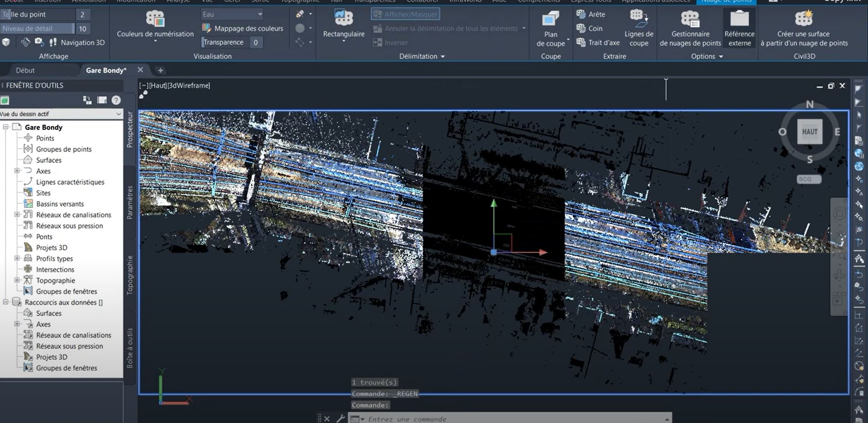Extract Trait d'axe
868x423 pixels.
pyautogui.click(x=598, y=42)
